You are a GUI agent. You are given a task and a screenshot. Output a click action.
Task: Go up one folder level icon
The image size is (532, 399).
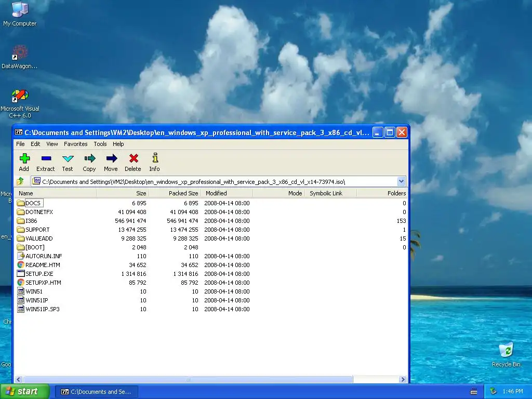click(x=20, y=181)
